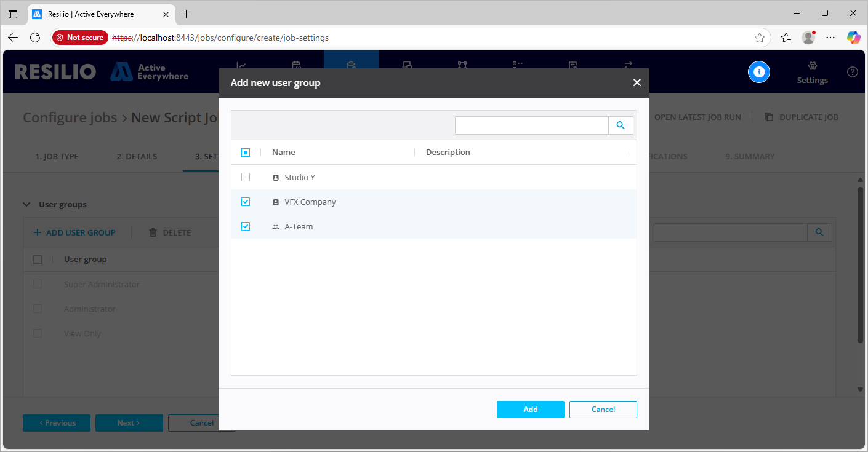Open the browser Settings and more menu
Image resolution: width=868 pixels, height=452 pixels.
(x=830, y=38)
